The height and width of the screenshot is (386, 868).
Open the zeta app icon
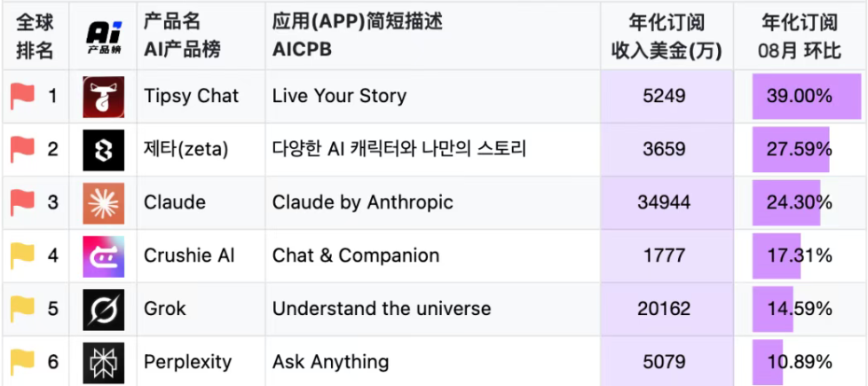click(104, 150)
